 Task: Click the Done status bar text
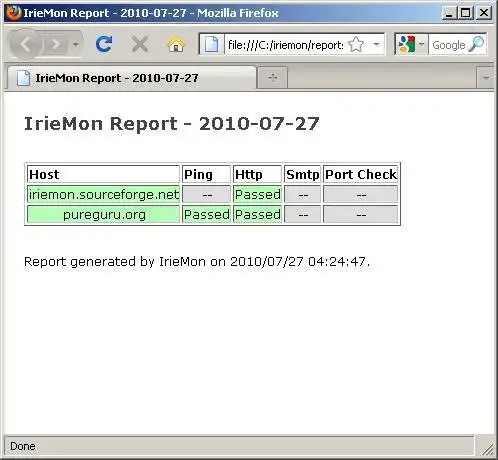[23, 446]
